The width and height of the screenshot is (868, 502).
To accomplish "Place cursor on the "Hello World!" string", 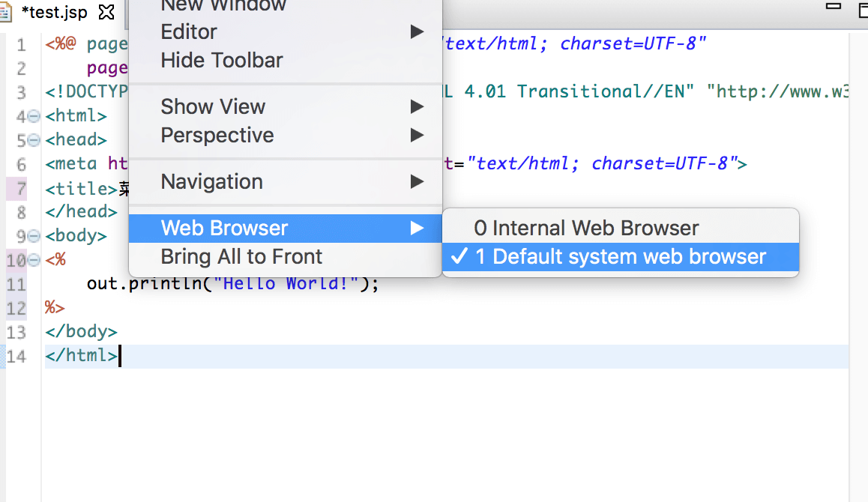I will [285, 285].
